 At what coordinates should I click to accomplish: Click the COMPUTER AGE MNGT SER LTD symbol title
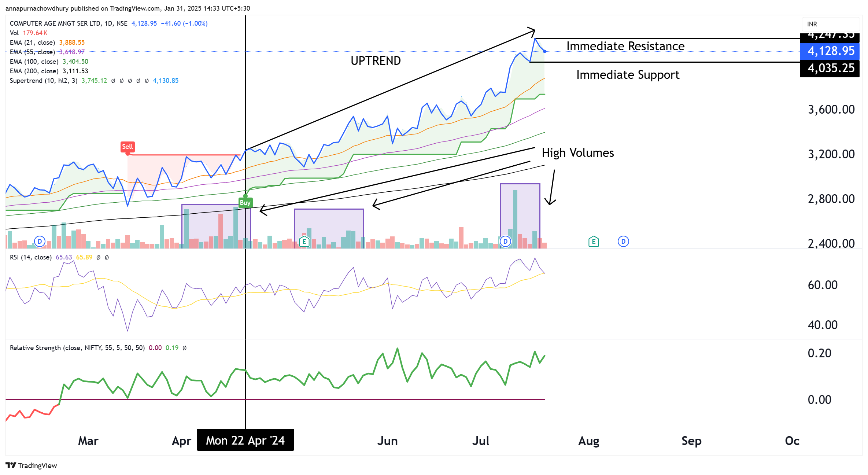click(55, 23)
